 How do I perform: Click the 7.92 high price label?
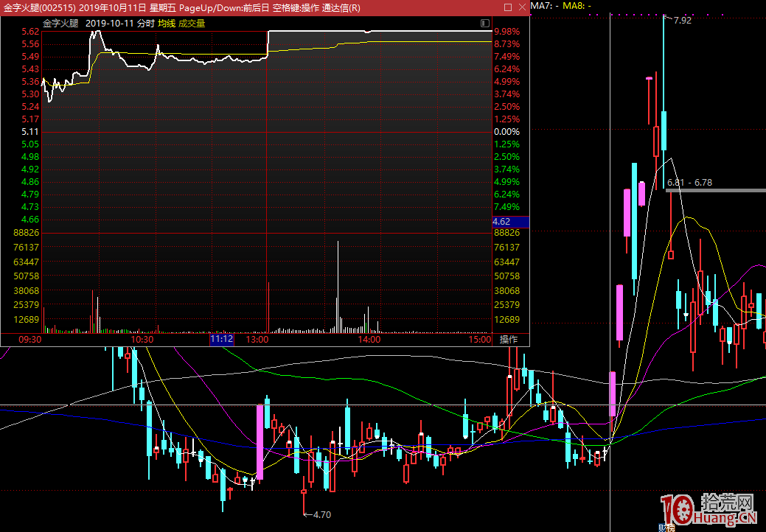pyautogui.click(x=682, y=21)
